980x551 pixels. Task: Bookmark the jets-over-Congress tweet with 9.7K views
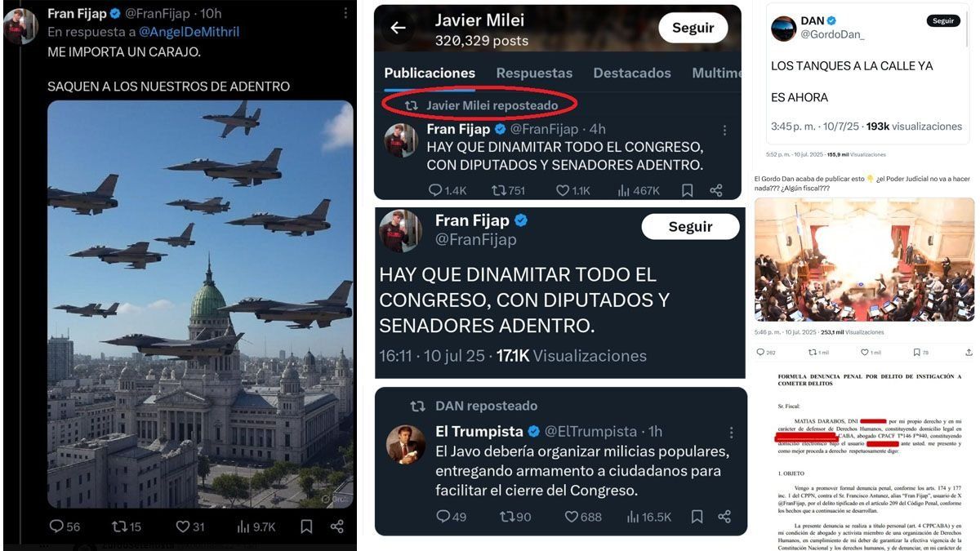306,527
